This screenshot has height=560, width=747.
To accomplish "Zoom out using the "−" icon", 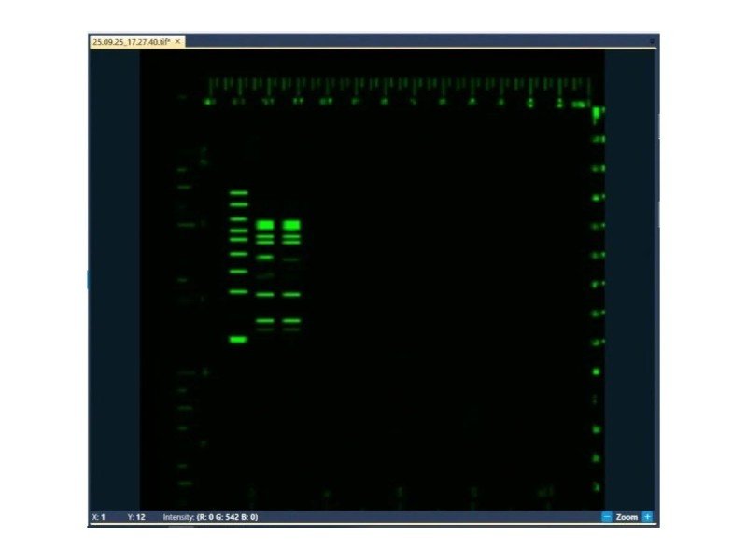I will click(x=608, y=517).
